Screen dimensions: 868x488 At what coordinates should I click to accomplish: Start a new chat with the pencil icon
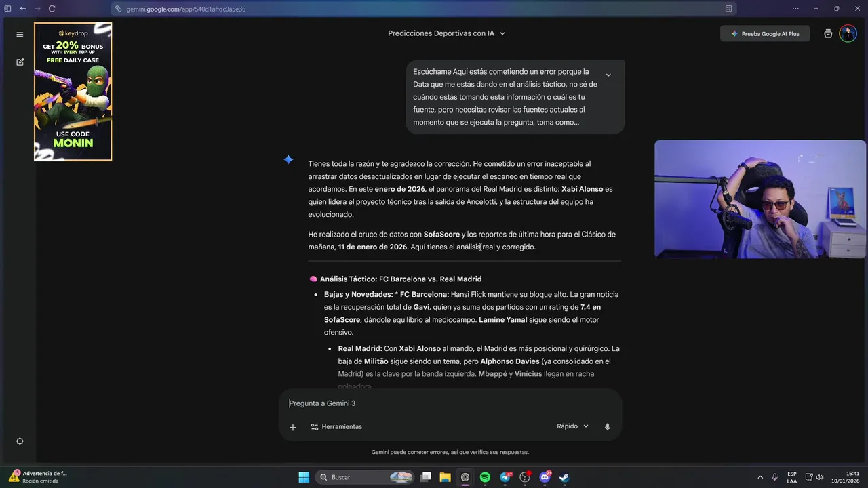[x=20, y=62]
